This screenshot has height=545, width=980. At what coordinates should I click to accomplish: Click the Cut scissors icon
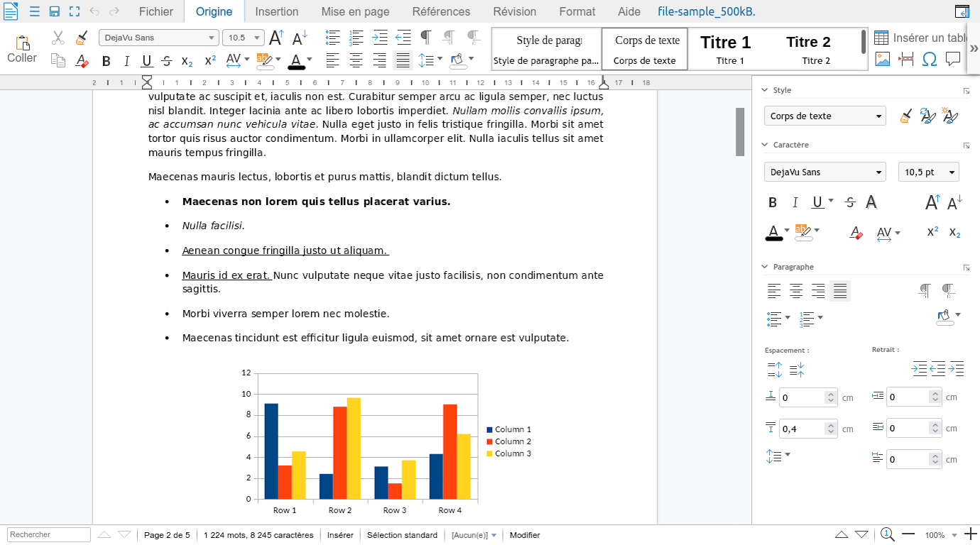[x=58, y=38]
